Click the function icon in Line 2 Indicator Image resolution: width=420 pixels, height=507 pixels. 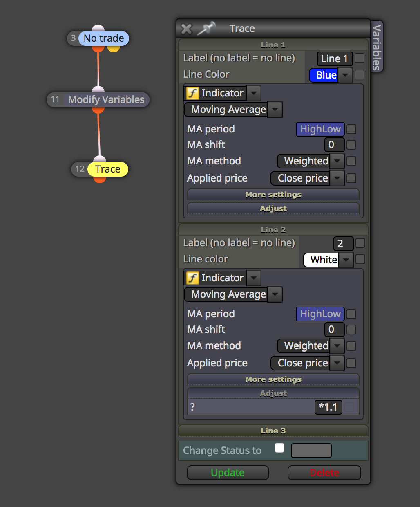[192, 278]
